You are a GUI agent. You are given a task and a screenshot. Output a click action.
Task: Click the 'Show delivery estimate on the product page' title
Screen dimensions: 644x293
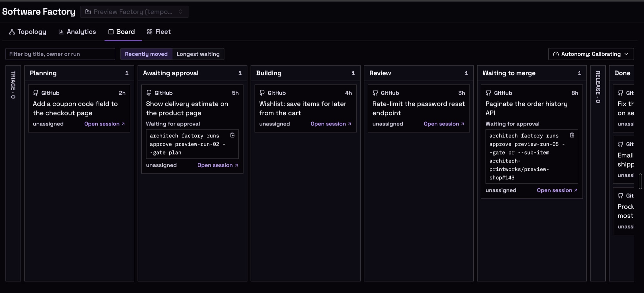point(187,108)
